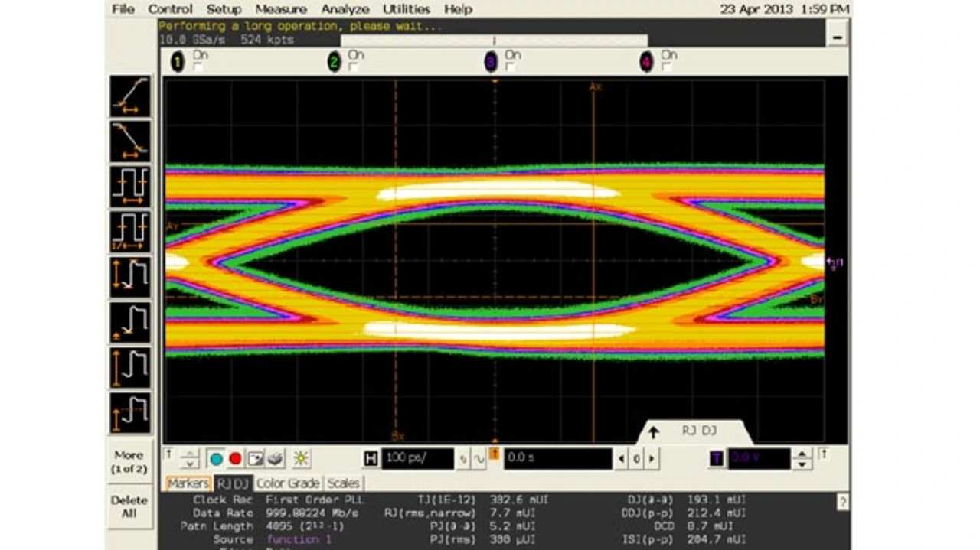
Task: Switch to the Scales tab
Action: click(343, 483)
